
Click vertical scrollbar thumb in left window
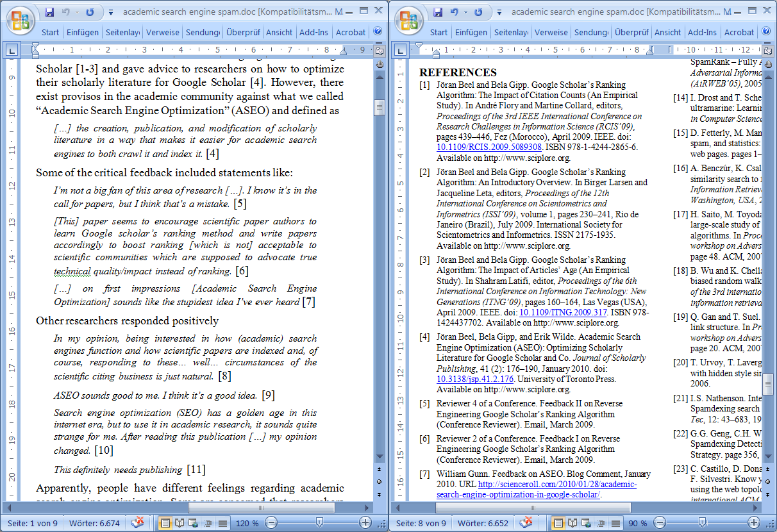(x=380, y=108)
